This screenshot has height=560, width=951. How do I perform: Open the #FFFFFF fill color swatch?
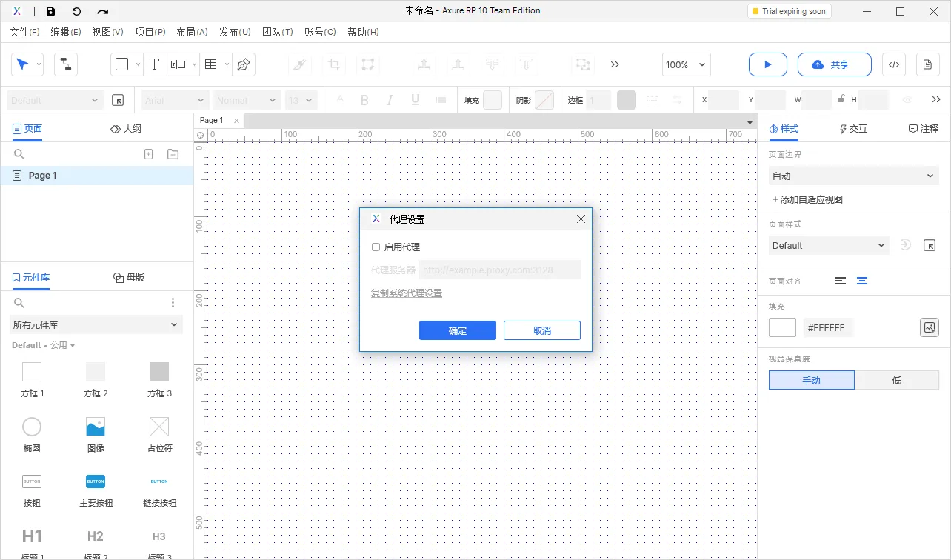[782, 327]
